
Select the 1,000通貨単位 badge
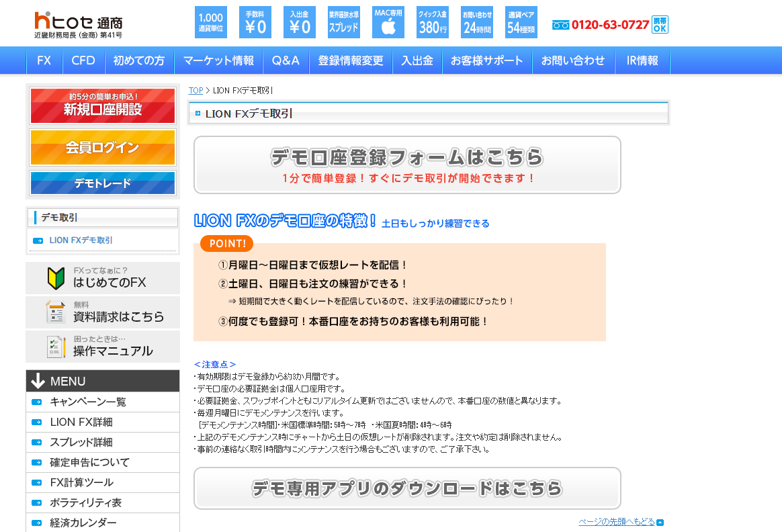[210, 22]
